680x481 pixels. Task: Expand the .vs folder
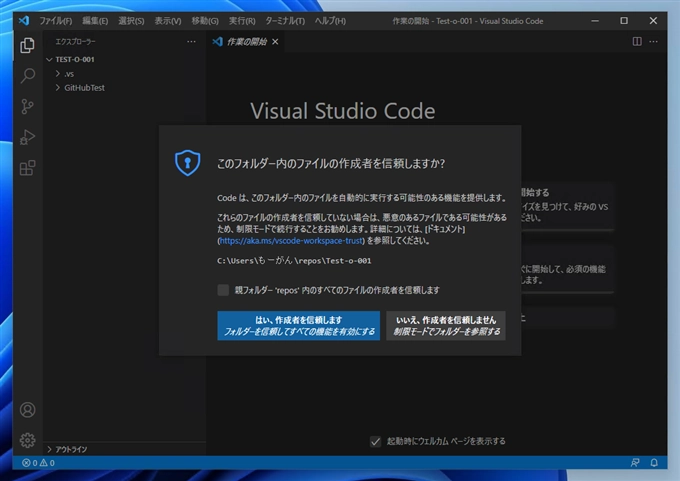(58, 74)
